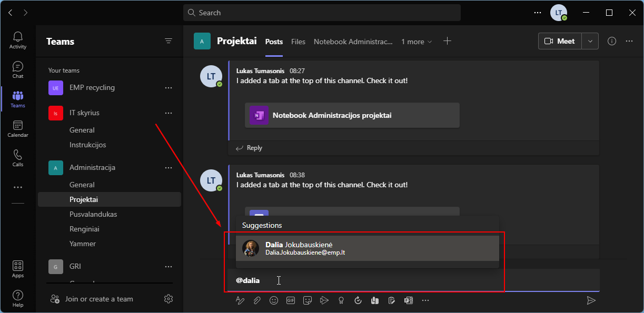The image size is (644, 313).
Task: Send the message with the send arrow
Action: pos(591,300)
